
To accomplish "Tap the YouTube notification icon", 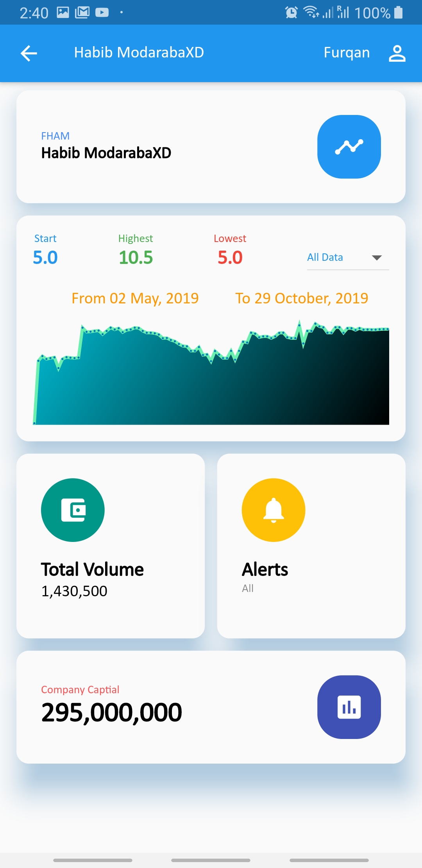I will (102, 13).
